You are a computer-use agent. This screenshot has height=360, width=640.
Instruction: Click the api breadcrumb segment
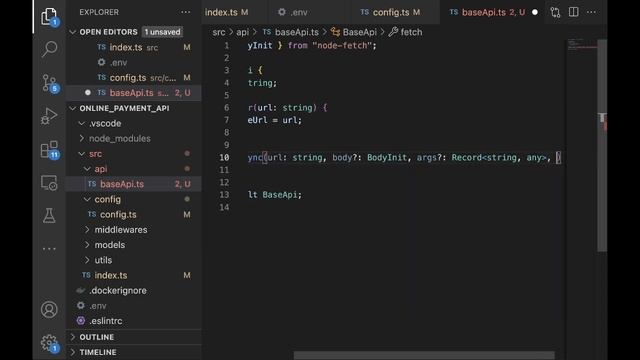click(x=242, y=32)
